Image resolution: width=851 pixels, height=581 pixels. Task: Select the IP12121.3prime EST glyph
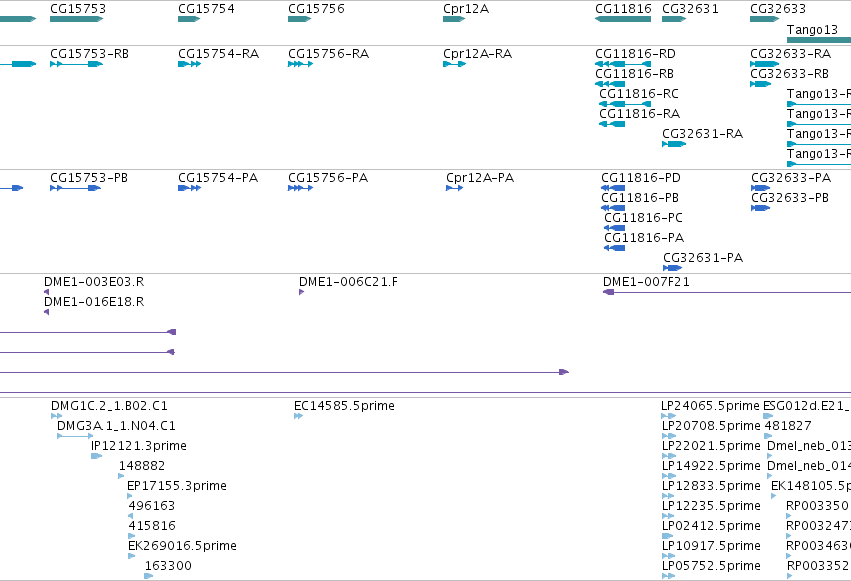click(96, 456)
